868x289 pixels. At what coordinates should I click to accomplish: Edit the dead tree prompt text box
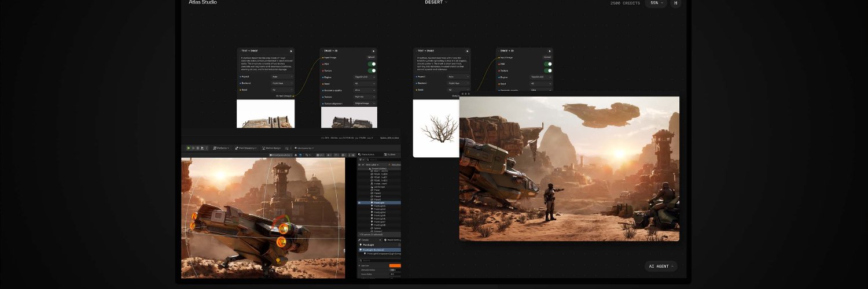(x=442, y=63)
